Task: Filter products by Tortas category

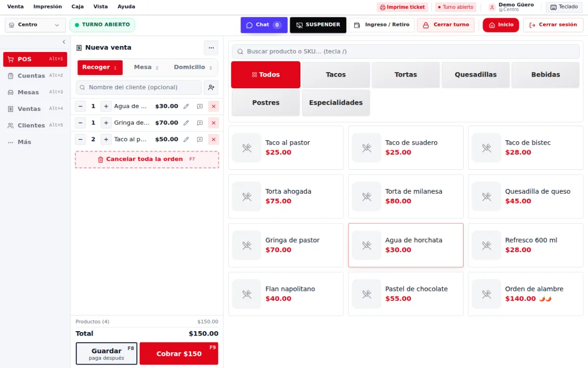Action: (406, 75)
